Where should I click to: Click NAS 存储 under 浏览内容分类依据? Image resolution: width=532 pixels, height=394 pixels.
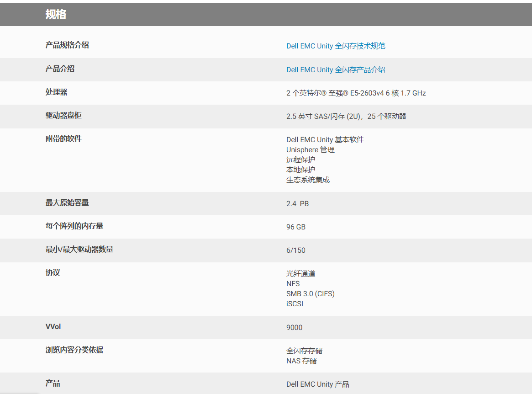(x=301, y=361)
